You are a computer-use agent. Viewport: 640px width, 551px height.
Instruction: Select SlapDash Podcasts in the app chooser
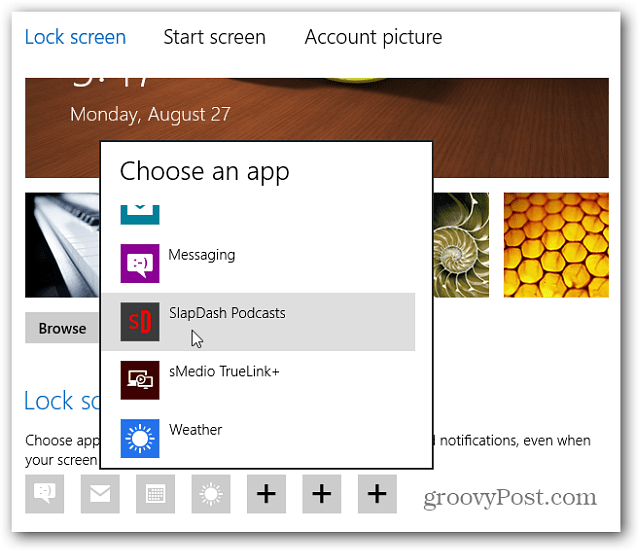[x=258, y=322]
